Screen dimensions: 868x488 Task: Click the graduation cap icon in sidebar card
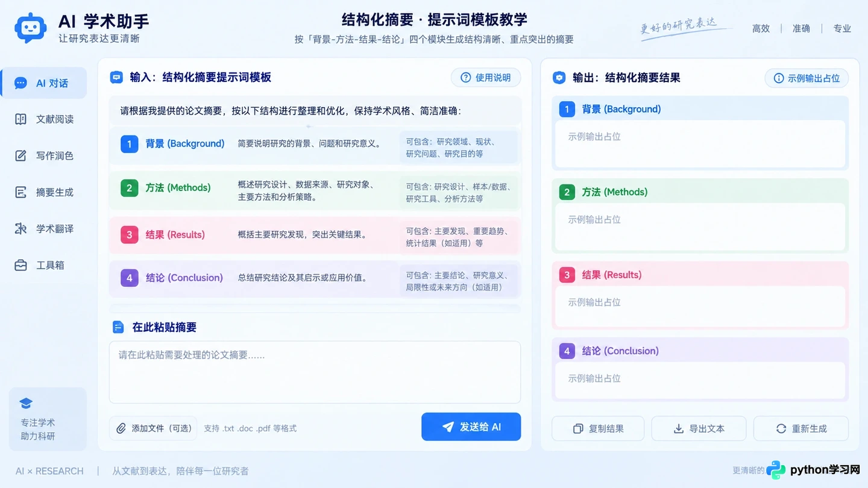coord(26,404)
